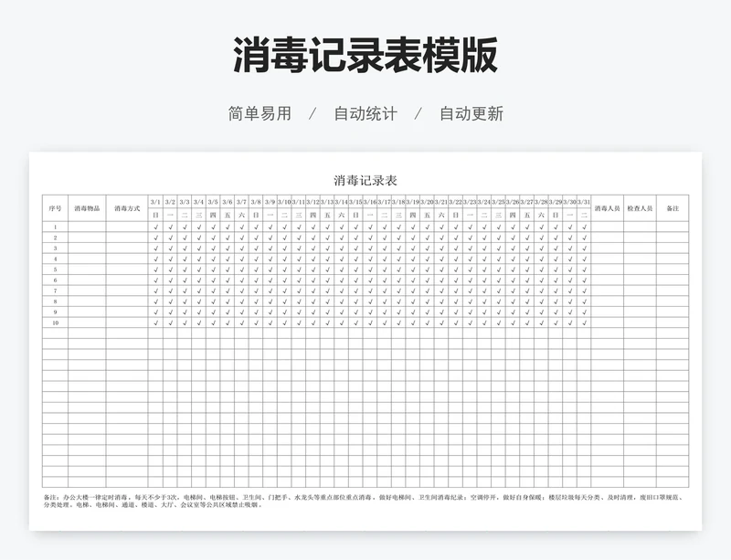Viewport: 731px width, 560px height.
Task: Click the checkmark in row 8 under 3/5
Action: (213, 301)
